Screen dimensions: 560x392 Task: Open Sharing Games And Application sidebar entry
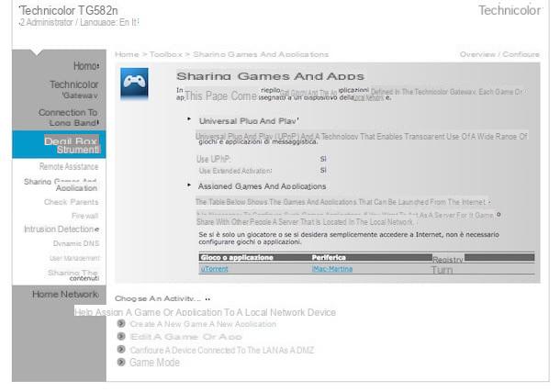[x=61, y=185]
